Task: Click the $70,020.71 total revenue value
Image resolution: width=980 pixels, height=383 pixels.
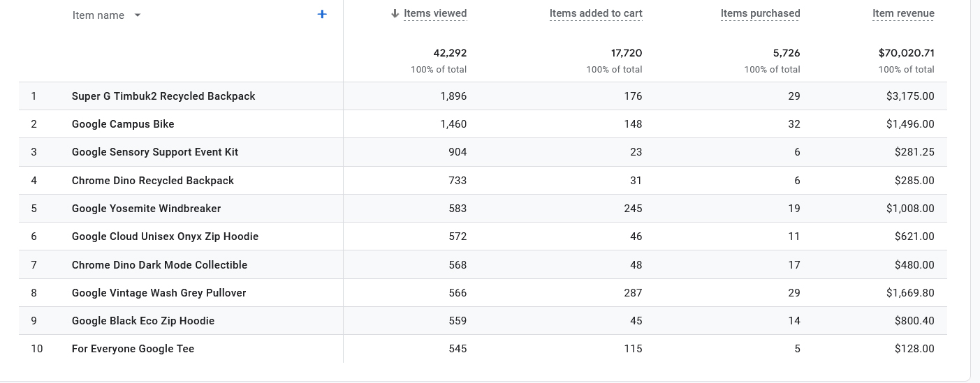Action: point(906,53)
